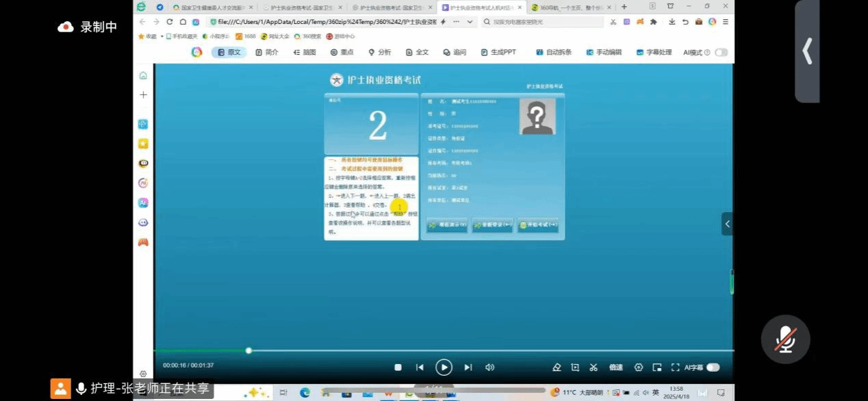Unmute the microphone on the right
This screenshot has height=401, width=868.
pyautogui.click(x=785, y=339)
